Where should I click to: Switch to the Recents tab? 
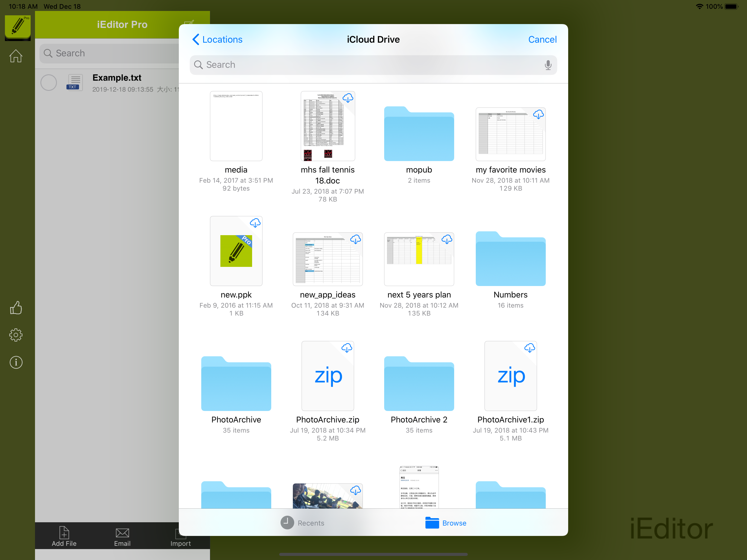pos(302,523)
